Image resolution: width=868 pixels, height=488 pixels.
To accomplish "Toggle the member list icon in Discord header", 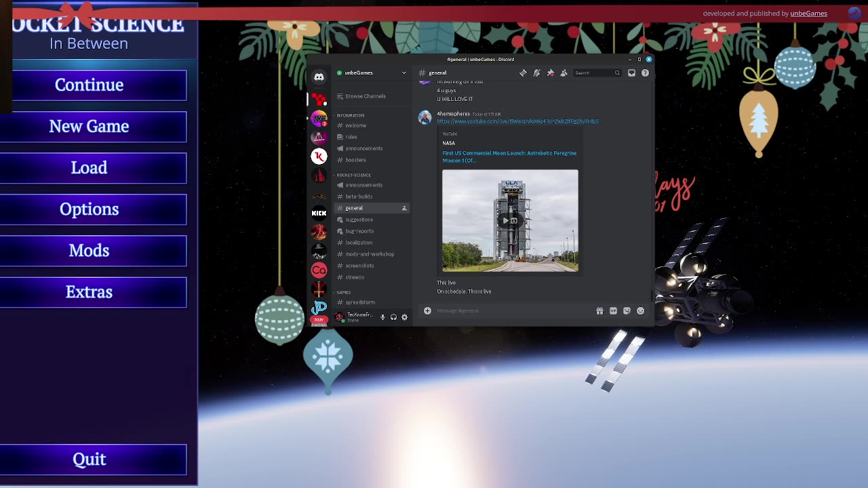I will point(564,73).
